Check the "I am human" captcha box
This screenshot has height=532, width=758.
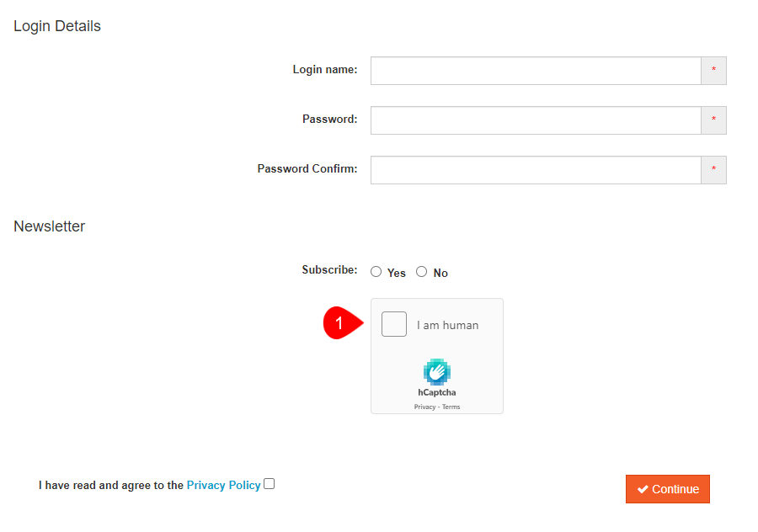click(394, 324)
